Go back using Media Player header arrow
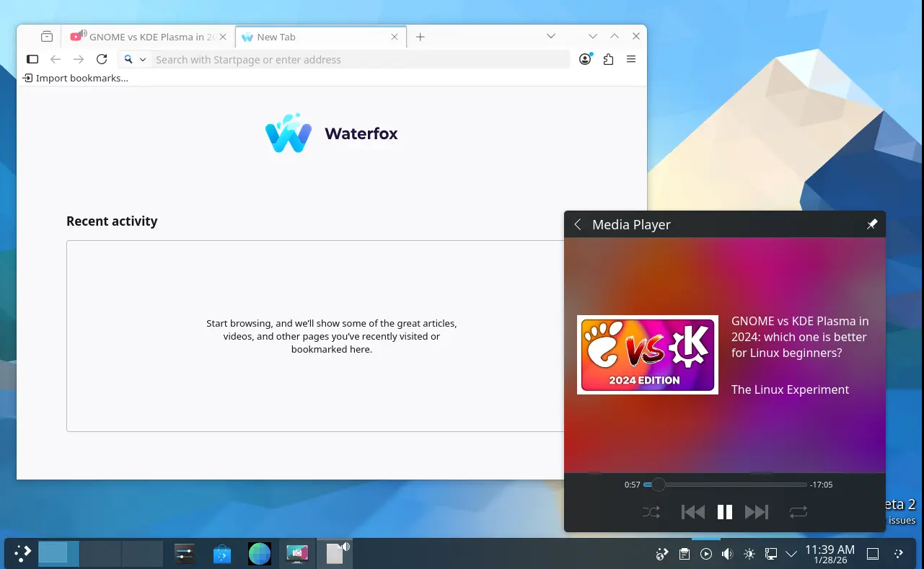The image size is (924, 569). pos(578,224)
